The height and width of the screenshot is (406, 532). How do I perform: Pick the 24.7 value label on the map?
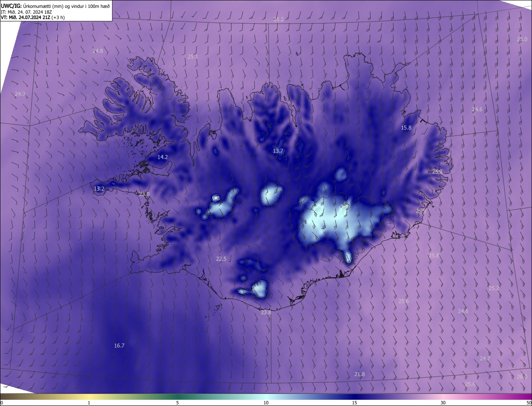485,358
